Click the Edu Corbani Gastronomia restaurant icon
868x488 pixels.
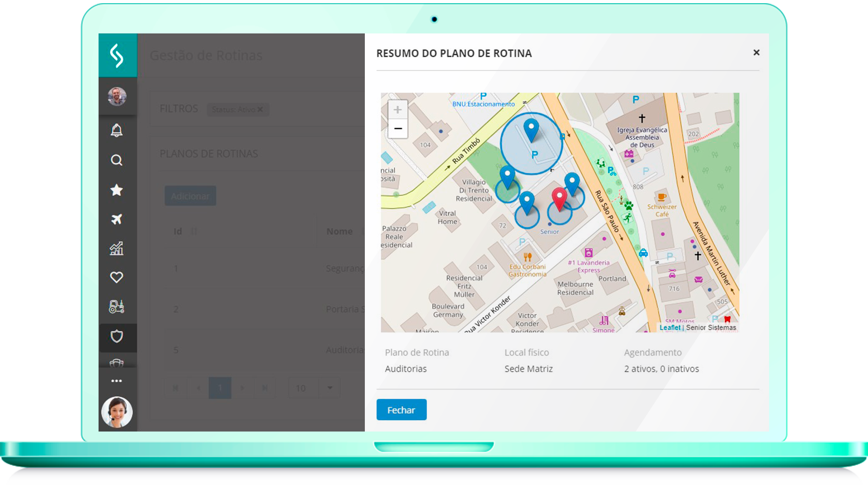(528, 257)
